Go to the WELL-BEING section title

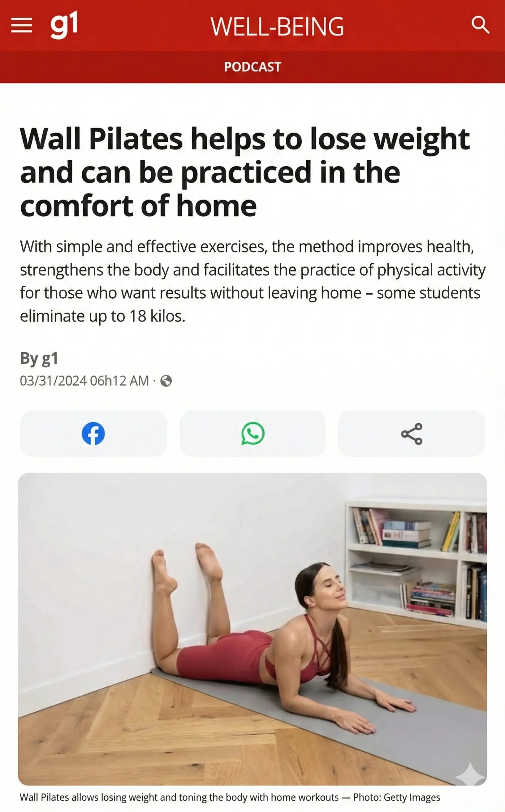click(277, 26)
